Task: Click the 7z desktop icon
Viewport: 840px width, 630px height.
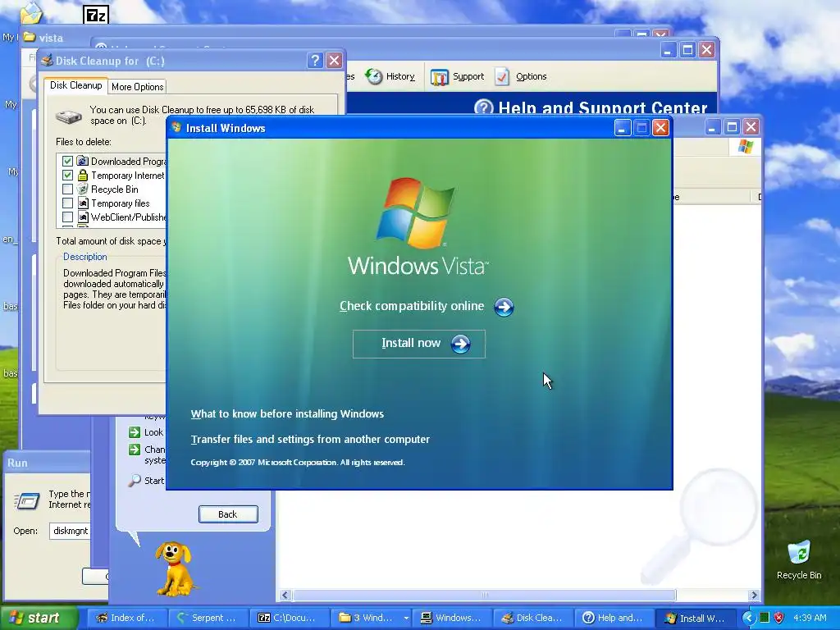Action: point(97,15)
